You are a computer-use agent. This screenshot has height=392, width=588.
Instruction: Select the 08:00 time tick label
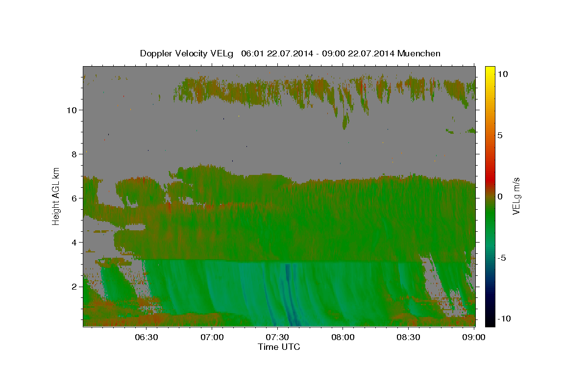[343, 337]
